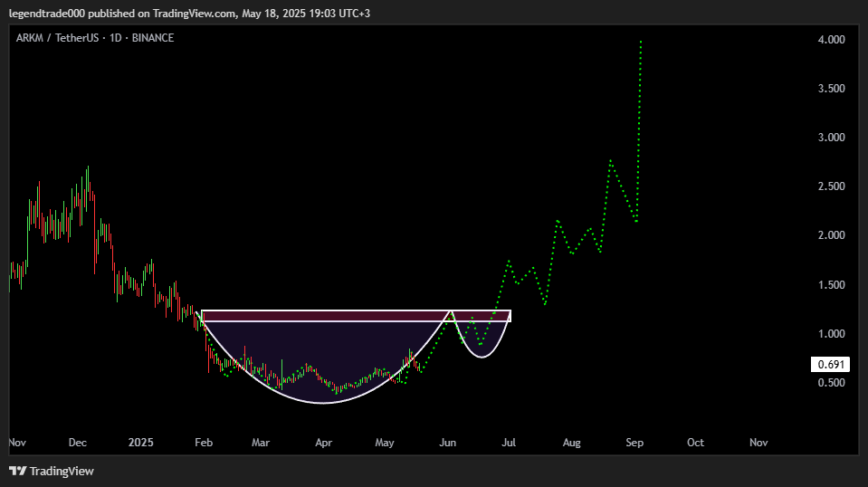Click the header text 'legendtrade000 published on TradingView.com'
The width and height of the screenshot is (868, 487).
coord(122,14)
